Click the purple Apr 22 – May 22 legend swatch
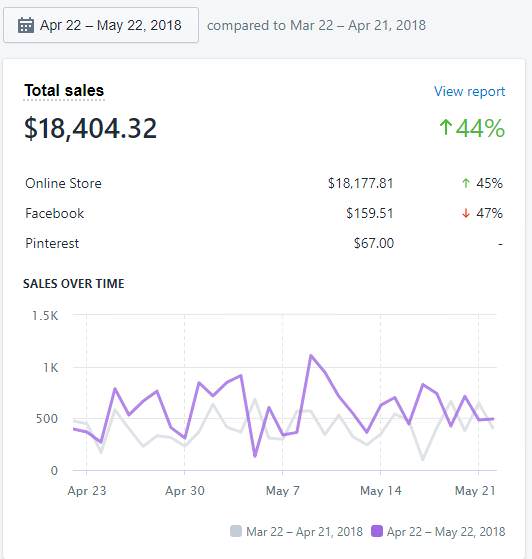The width and height of the screenshot is (532, 559). click(x=377, y=531)
